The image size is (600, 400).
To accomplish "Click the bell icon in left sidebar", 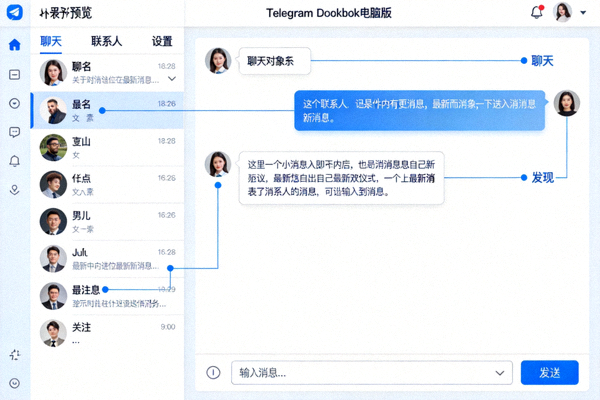I will (x=15, y=161).
